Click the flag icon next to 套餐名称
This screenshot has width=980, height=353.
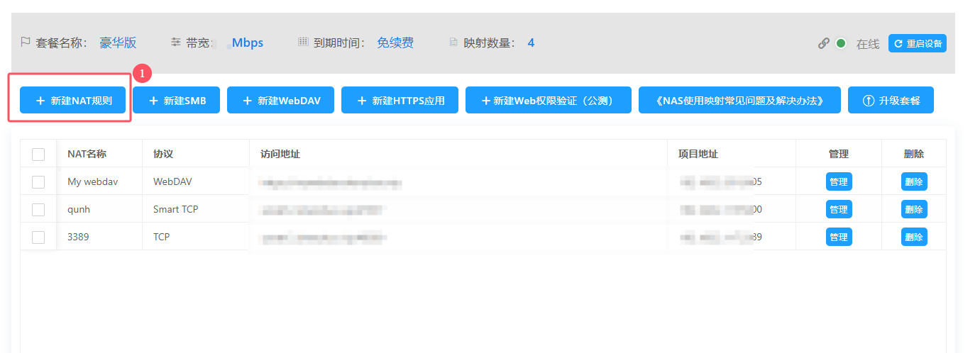26,43
